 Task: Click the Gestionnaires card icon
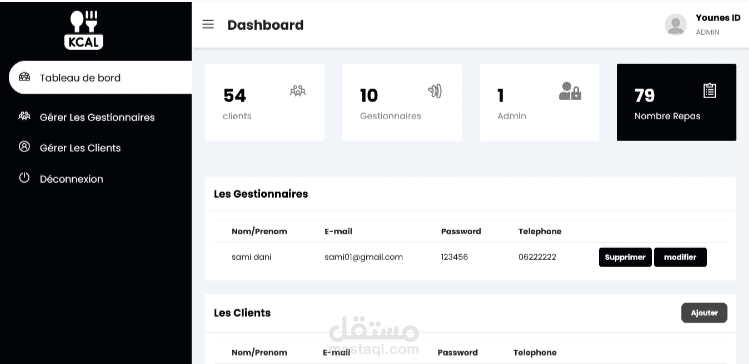(x=435, y=91)
